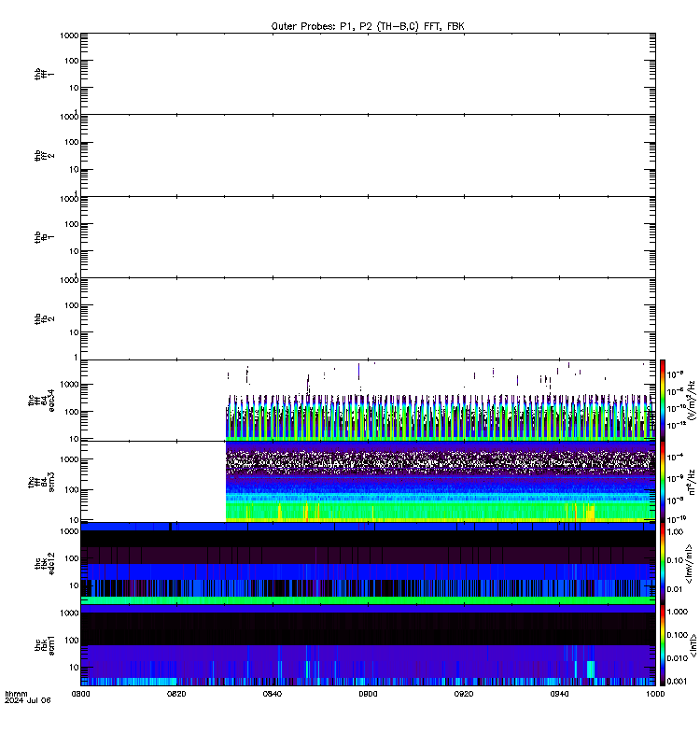Click the '10' tick label of edc12 panel

click(74, 585)
